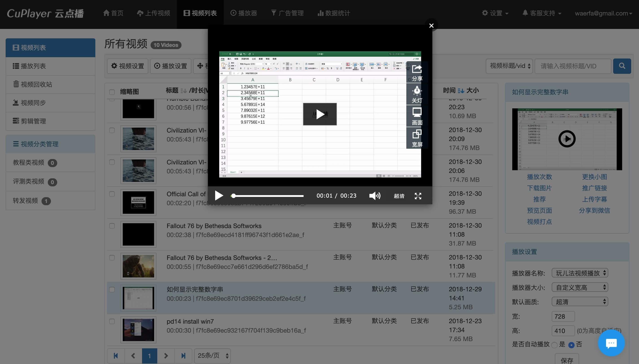This screenshot has height=364, width=639.
Task: Click the 宽屏 widescreen icon in player
Action: coord(417,138)
